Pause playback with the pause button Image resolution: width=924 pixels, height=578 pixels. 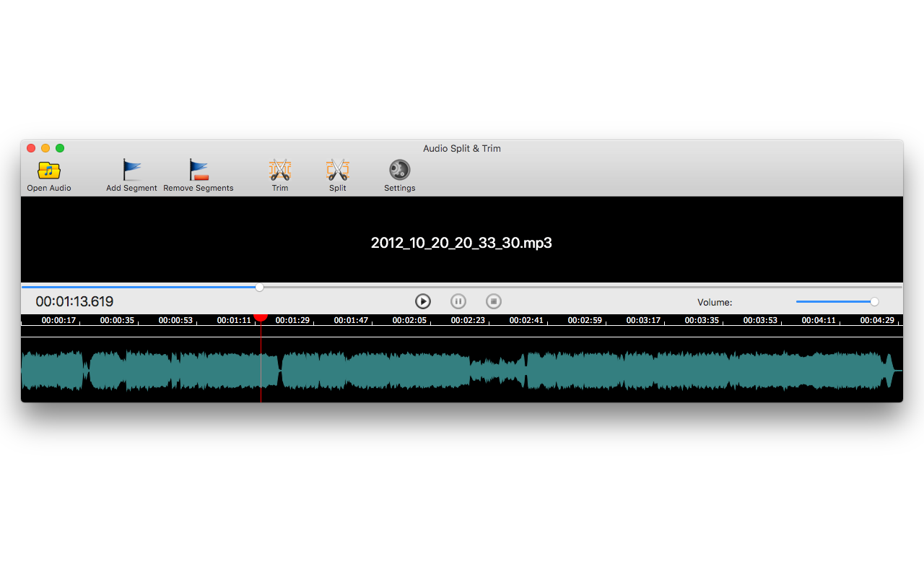pos(458,301)
